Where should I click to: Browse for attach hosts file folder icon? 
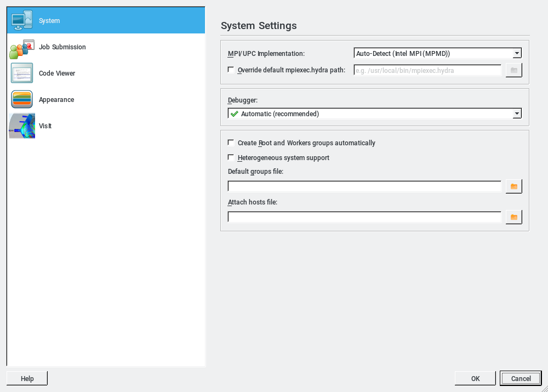(513, 218)
